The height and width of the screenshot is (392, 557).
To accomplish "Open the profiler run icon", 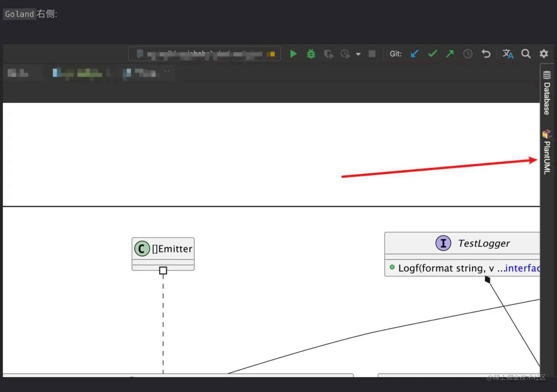I will coord(345,54).
